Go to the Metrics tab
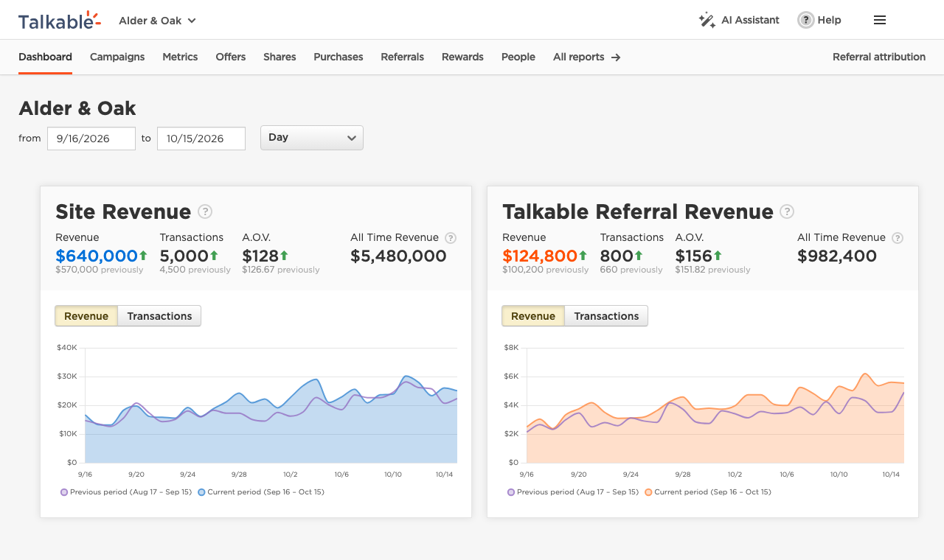 [180, 57]
